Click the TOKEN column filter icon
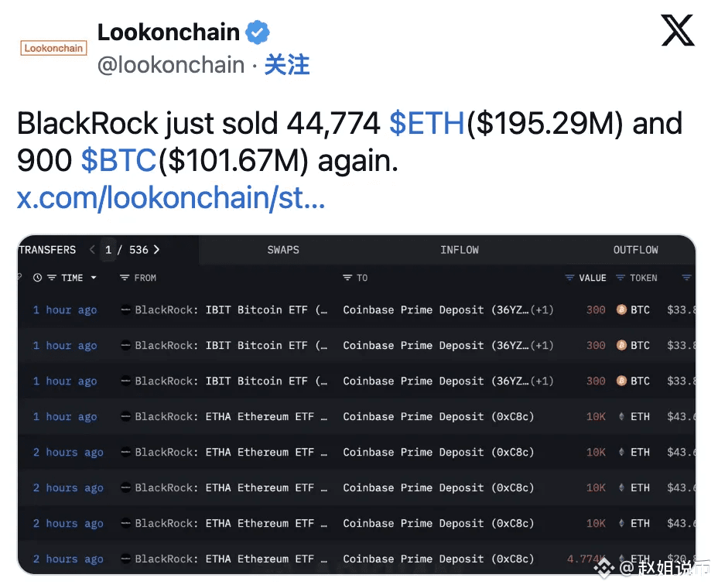This screenshot has width=718, height=588. point(621,278)
